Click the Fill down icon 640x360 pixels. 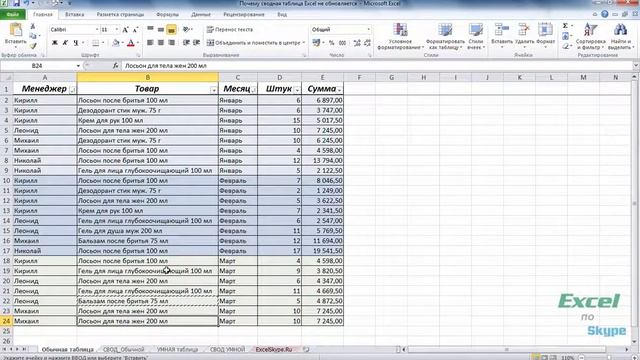pyautogui.click(x=565, y=36)
